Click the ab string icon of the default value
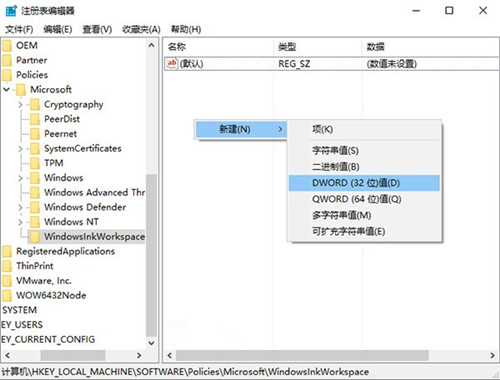This screenshot has height=380, width=500. point(172,63)
